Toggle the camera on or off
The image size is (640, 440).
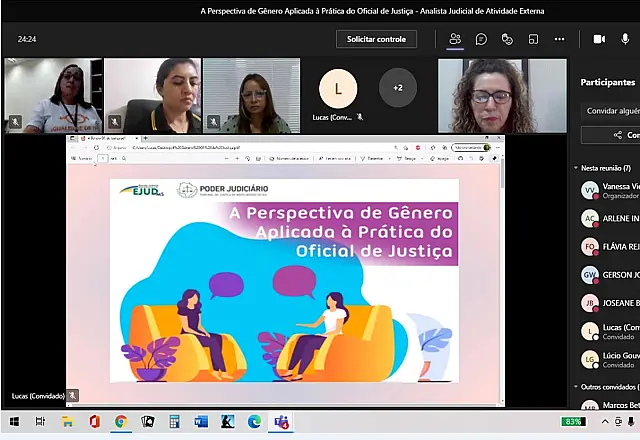coord(599,39)
